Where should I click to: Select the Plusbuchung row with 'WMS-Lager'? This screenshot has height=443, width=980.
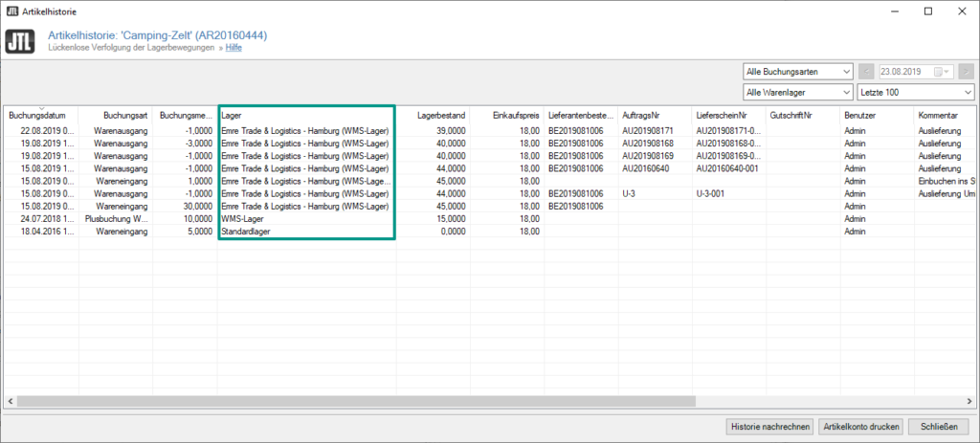306,218
